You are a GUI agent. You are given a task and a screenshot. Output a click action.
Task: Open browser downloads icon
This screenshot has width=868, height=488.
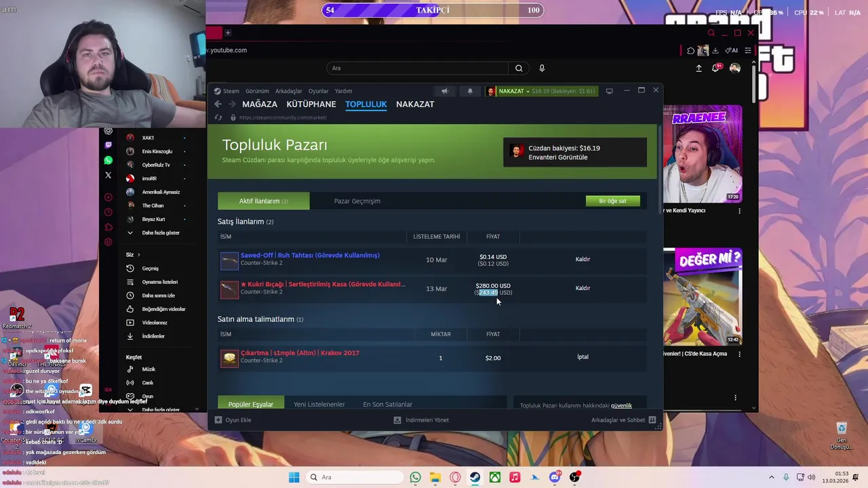pos(715,50)
